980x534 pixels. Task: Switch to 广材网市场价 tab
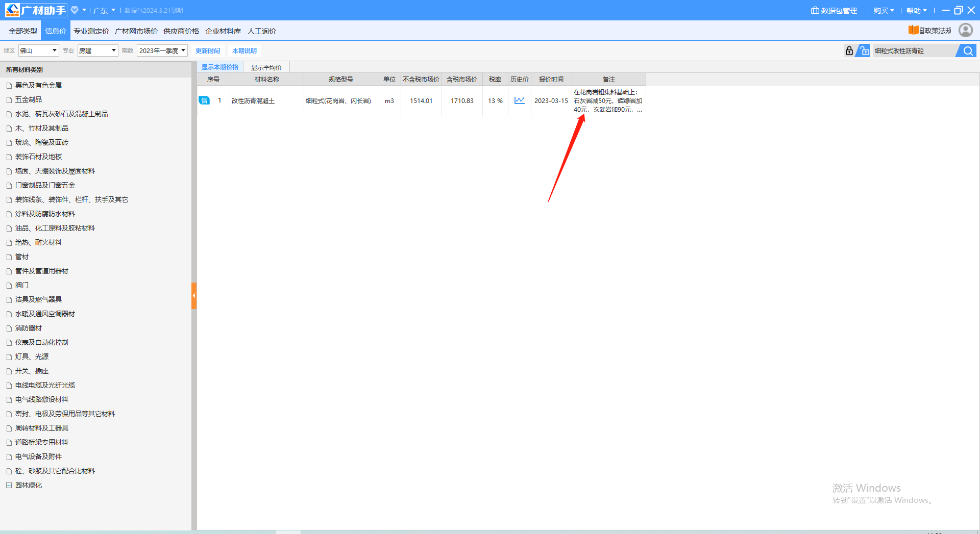point(136,31)
